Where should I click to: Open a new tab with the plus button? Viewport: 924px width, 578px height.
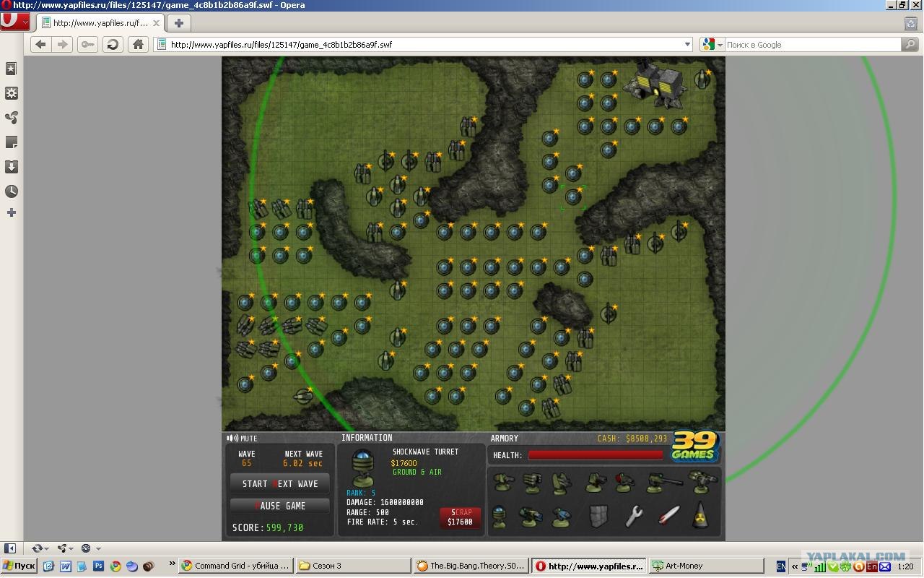coord(179,23)
